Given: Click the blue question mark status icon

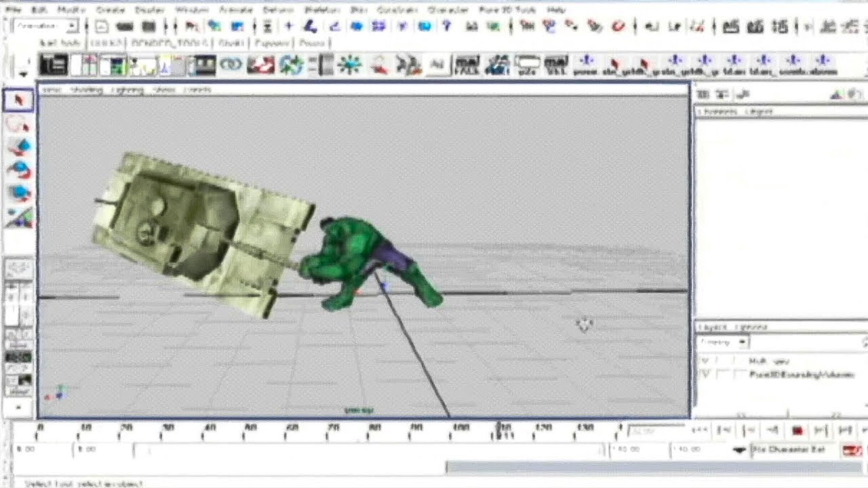Looking at the screenshot, I should click(447, 26).
